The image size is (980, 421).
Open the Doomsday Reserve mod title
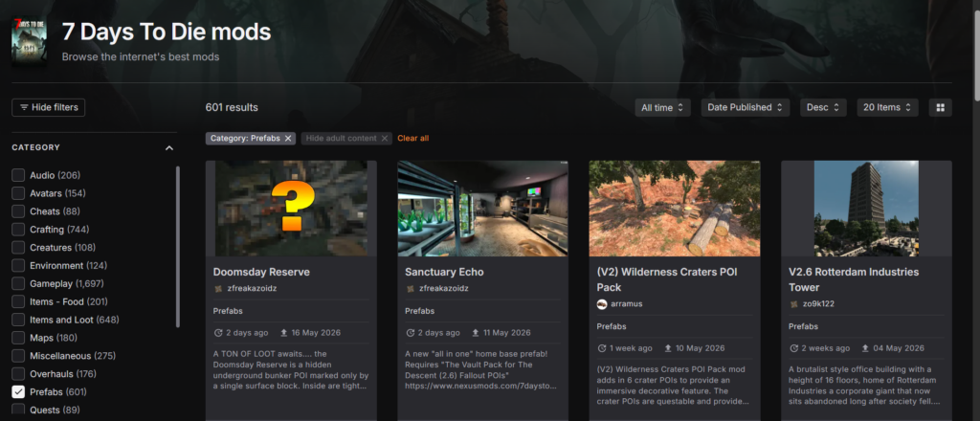[261, 273]
